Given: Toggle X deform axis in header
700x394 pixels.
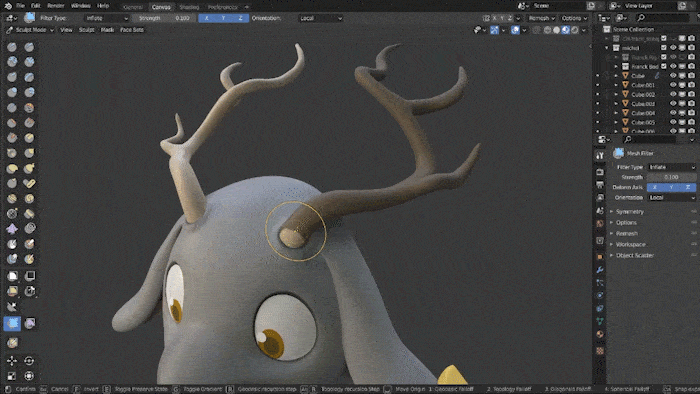Looking at the screenshot, I should (206, 18).
